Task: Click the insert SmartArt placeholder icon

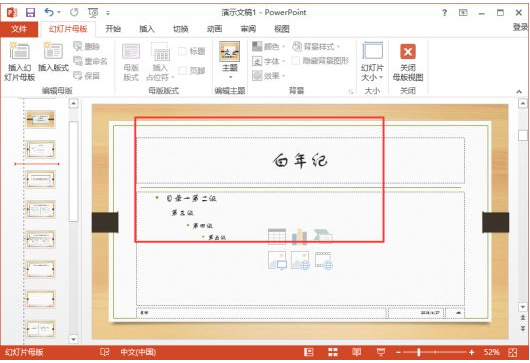Action: coord(323,237)
